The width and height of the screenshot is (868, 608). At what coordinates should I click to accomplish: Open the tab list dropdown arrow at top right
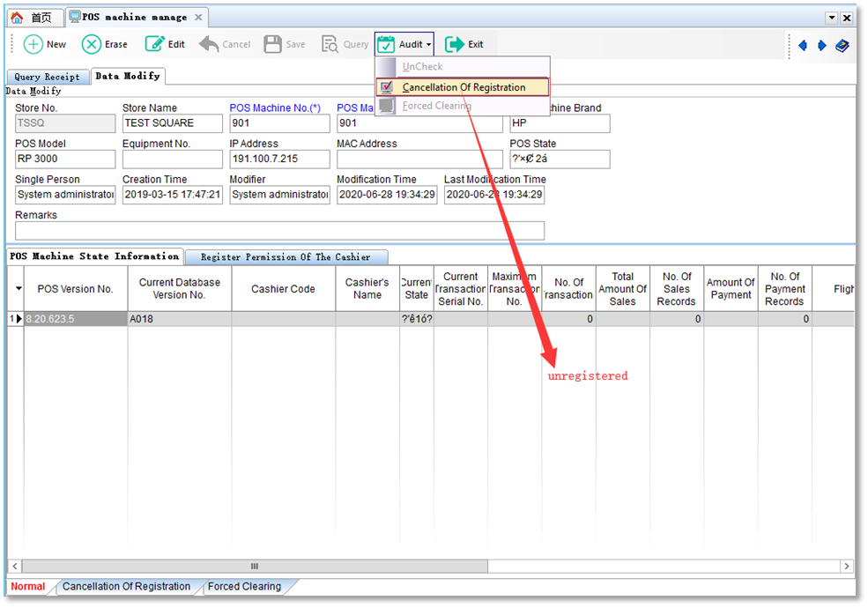point(831,18)
